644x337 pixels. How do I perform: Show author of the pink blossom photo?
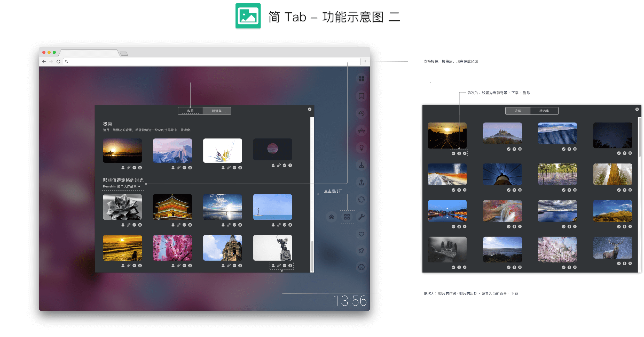(x=173, y=266)
